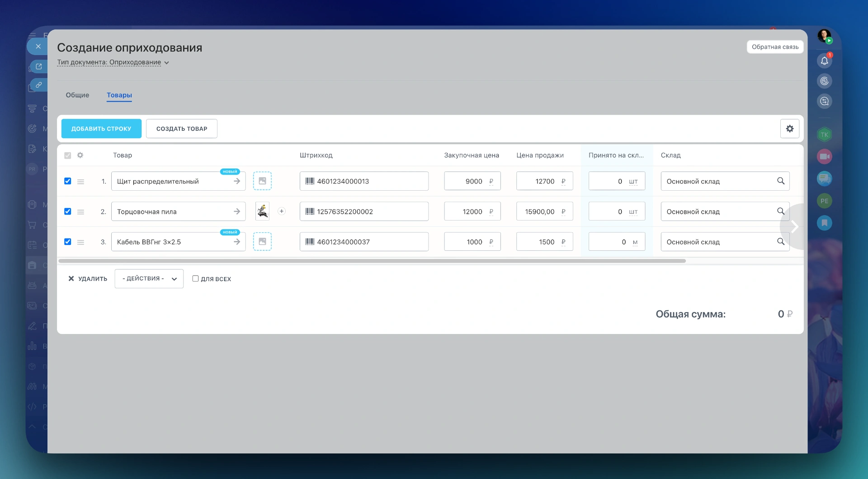Enable the ДЛЯ ВСЕХ checkbox
The width and height of the screenshot is (868, 479).
[x=195, y=279]
